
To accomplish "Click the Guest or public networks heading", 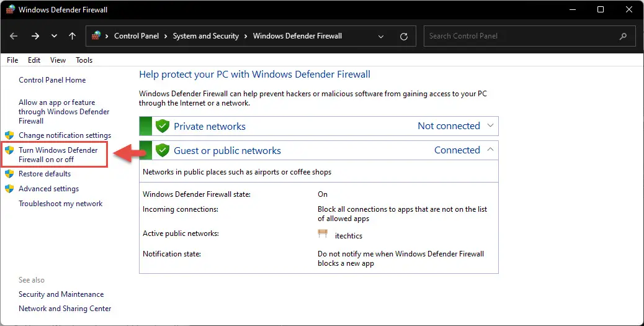I will click(227, 150).
